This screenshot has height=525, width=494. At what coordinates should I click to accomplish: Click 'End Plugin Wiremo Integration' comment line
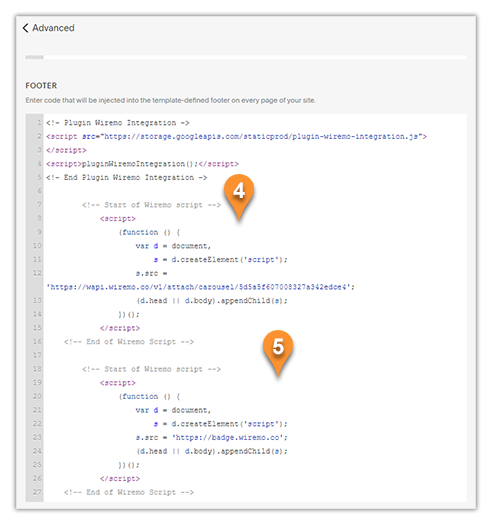click(x=127, y=177)
